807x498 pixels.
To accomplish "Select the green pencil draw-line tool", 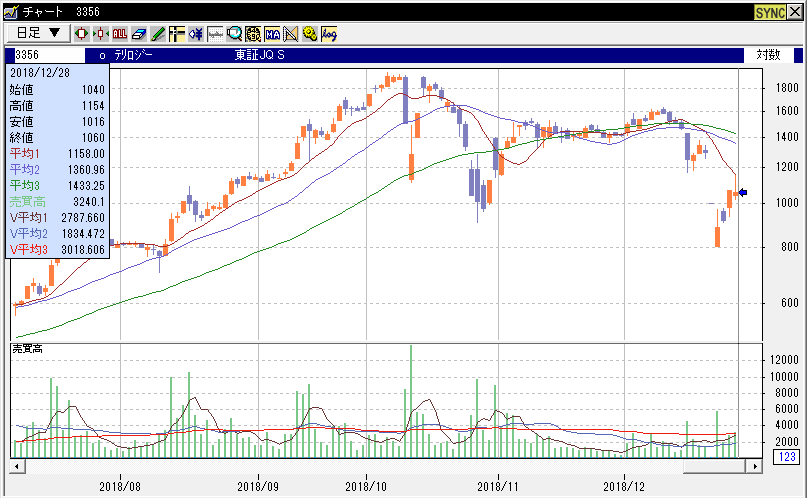I will click(158, 33).
